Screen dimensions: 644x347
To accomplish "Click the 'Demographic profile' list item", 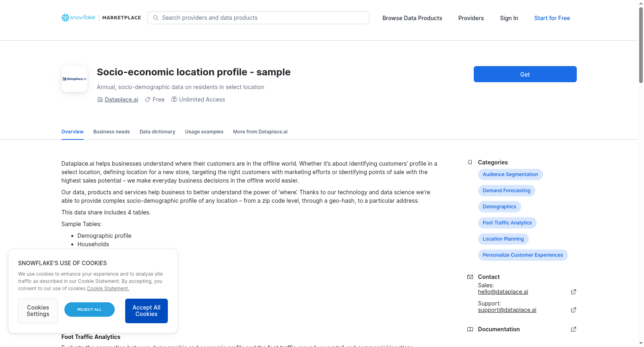I will coord(104,236).
